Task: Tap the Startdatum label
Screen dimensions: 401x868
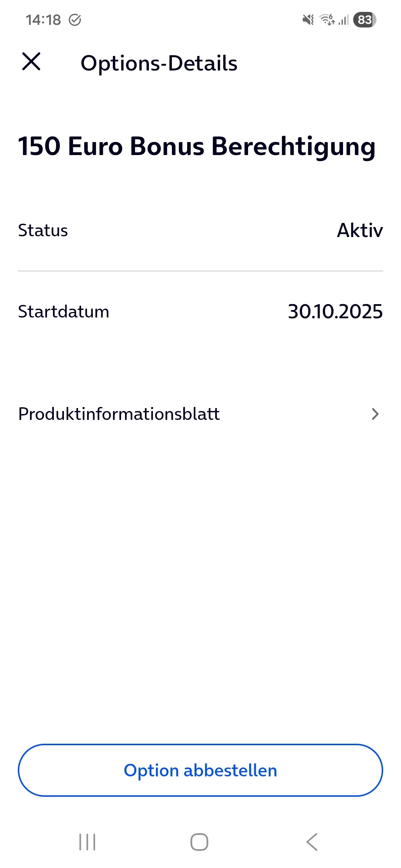Action: [63, 312]
